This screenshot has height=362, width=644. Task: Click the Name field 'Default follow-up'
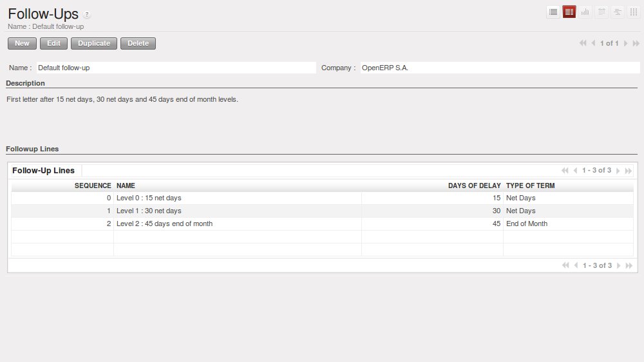pos(175,68)
